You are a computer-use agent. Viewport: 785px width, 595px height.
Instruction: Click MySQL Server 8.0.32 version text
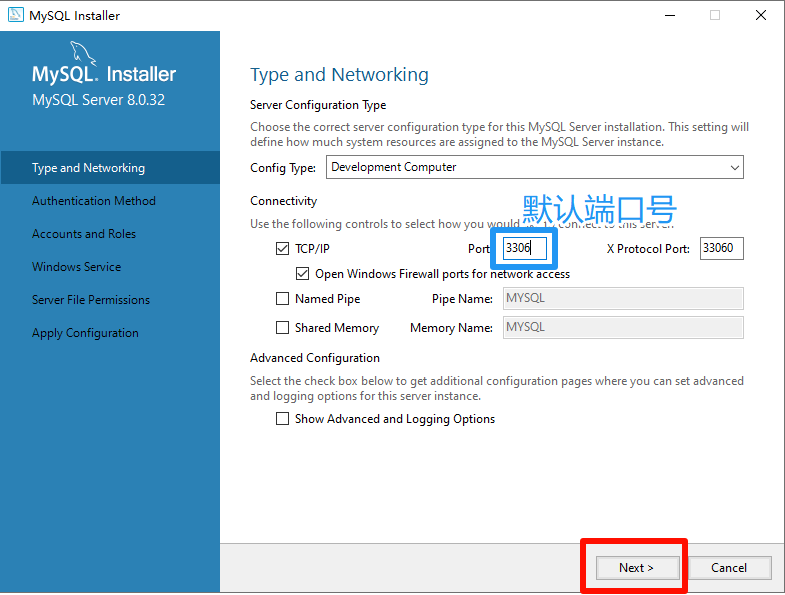(x=99, y=100)
